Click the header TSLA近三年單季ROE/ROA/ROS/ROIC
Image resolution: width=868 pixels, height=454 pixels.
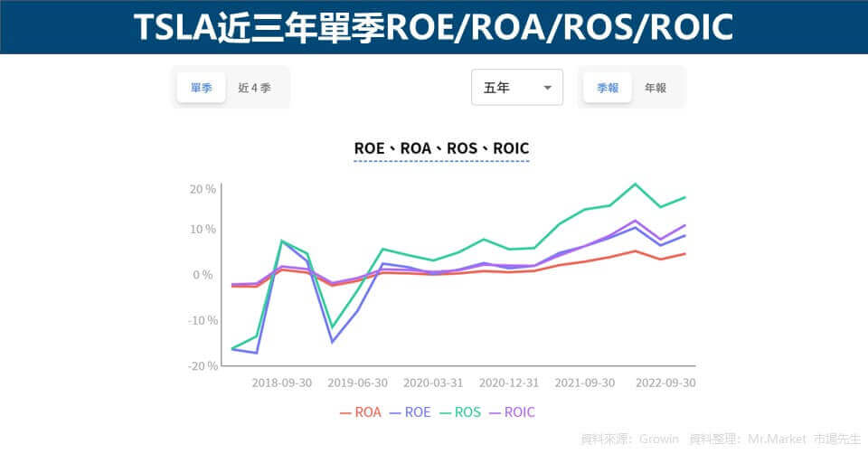433,26
